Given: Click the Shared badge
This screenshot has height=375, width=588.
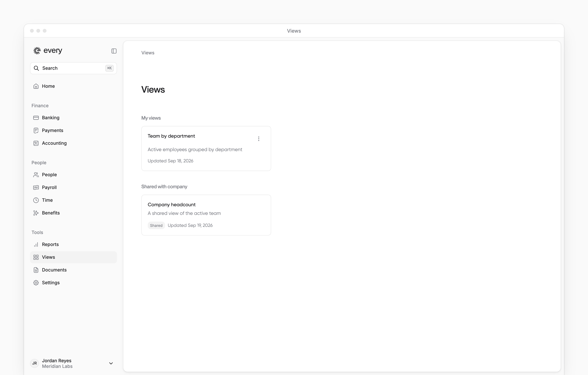Looking at the screenshot, I should click(156, 225).
